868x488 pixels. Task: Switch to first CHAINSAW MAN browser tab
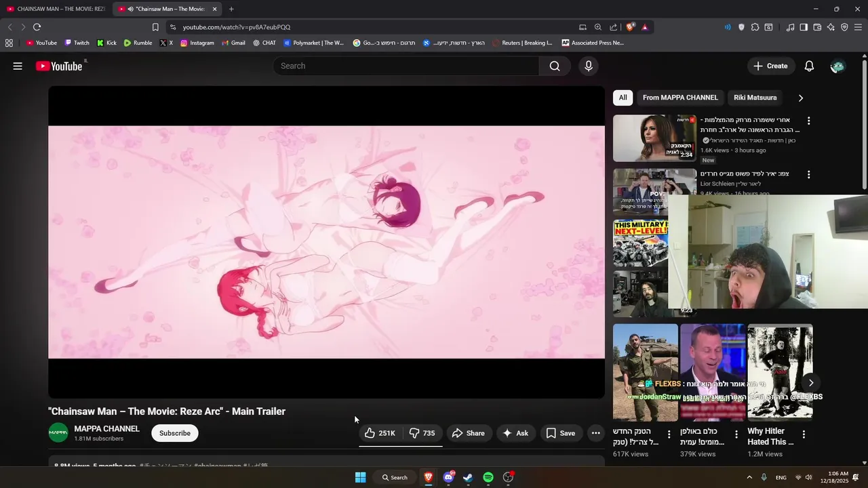(x=55, y=9)
